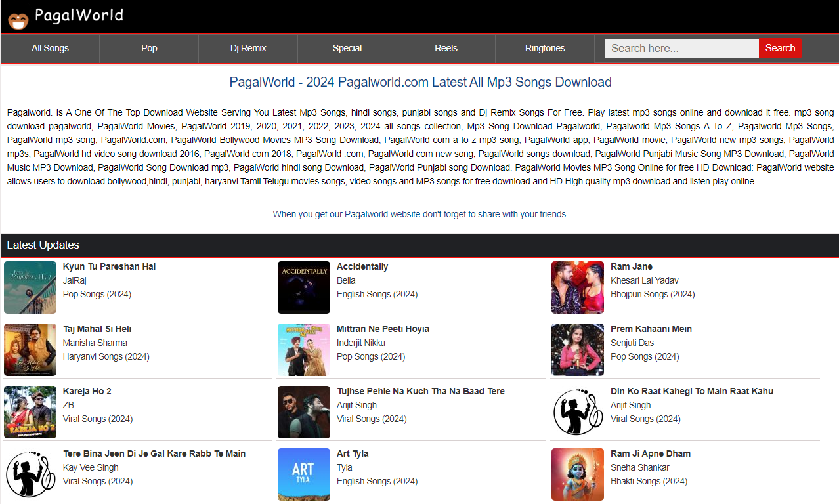Click artist name JalRaj

tap(75, 280)
